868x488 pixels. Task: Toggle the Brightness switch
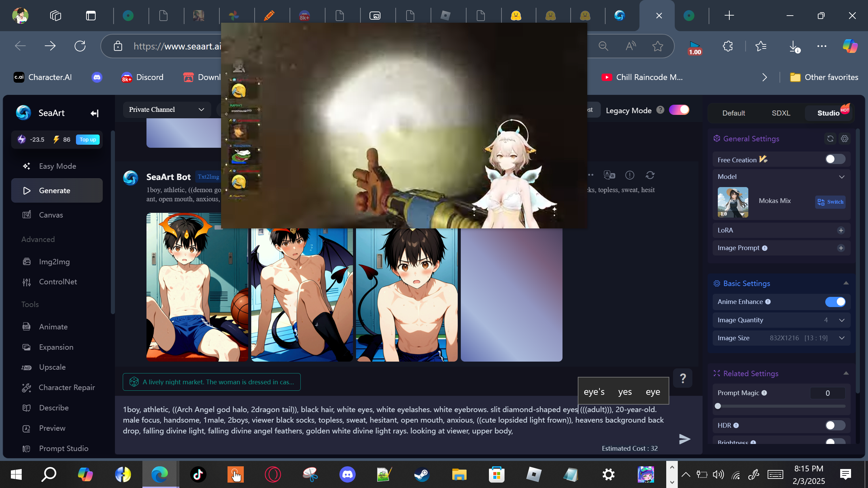[835, 441]
